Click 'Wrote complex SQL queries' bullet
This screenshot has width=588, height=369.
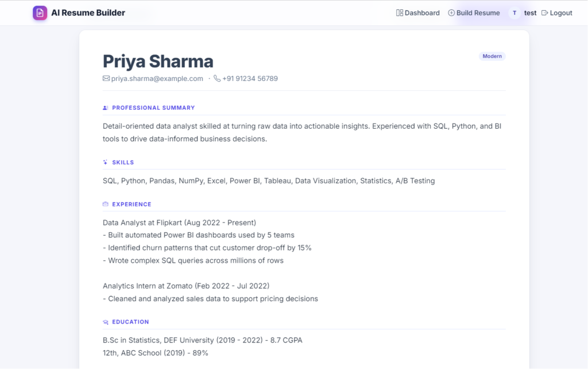point(193,260)
